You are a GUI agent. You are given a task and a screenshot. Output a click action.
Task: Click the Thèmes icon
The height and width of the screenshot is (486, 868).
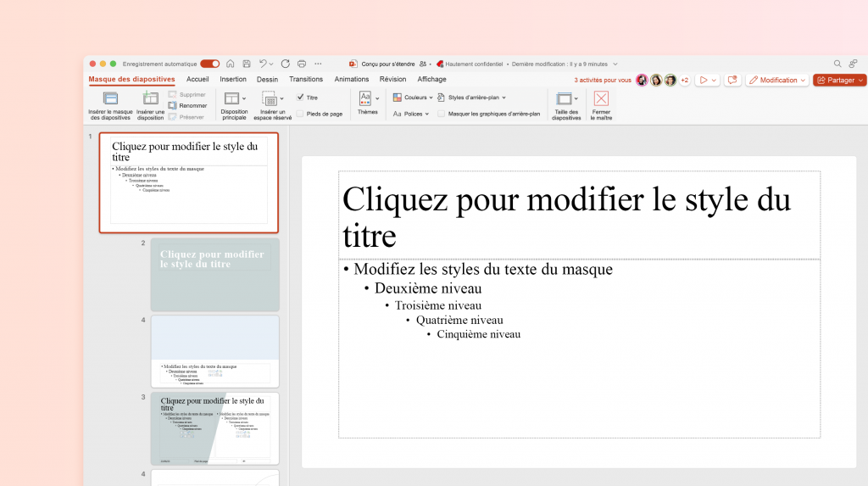point(365,98)
